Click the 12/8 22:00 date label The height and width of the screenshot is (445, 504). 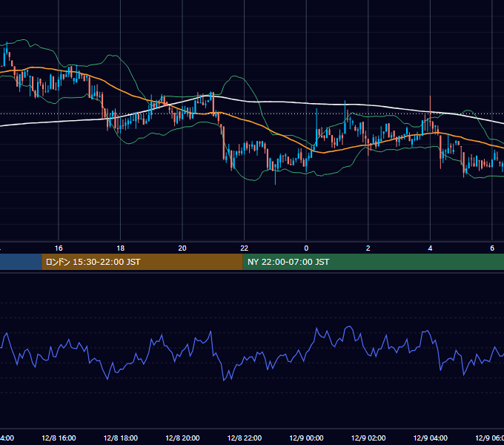[x=245, y=438]
